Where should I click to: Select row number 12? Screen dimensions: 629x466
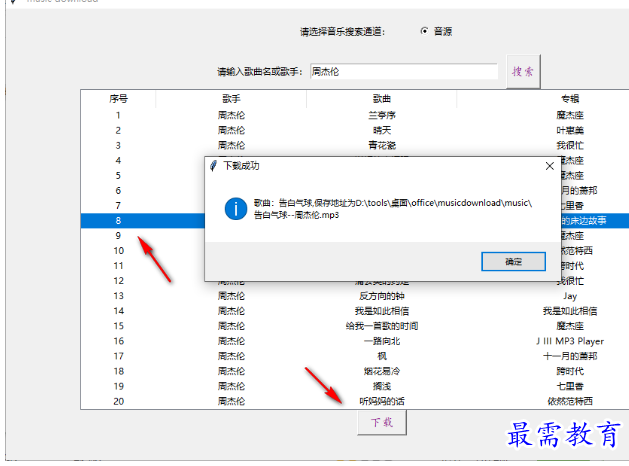click(118, 281)
